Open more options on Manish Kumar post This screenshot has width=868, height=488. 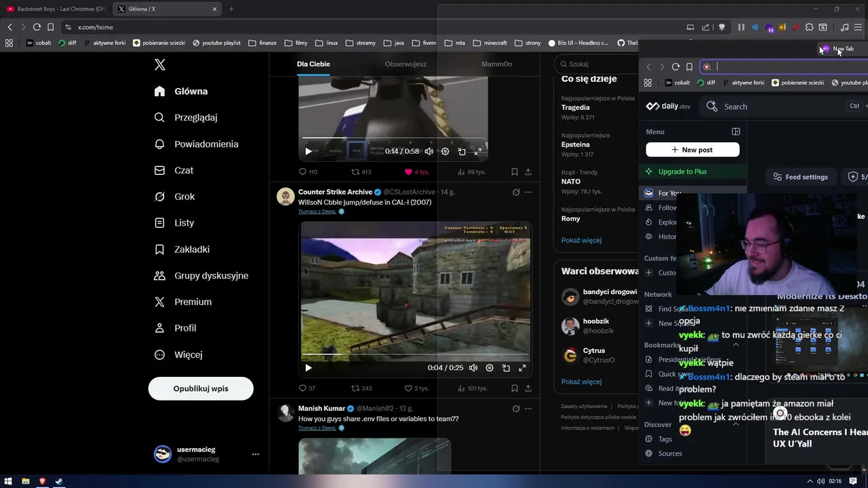[528, 408]
